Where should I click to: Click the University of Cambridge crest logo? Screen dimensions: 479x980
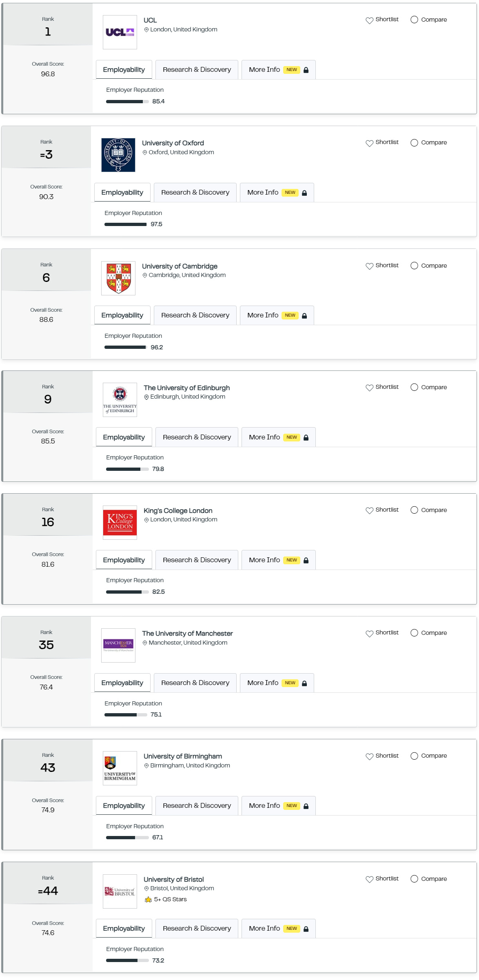[118, 278]
